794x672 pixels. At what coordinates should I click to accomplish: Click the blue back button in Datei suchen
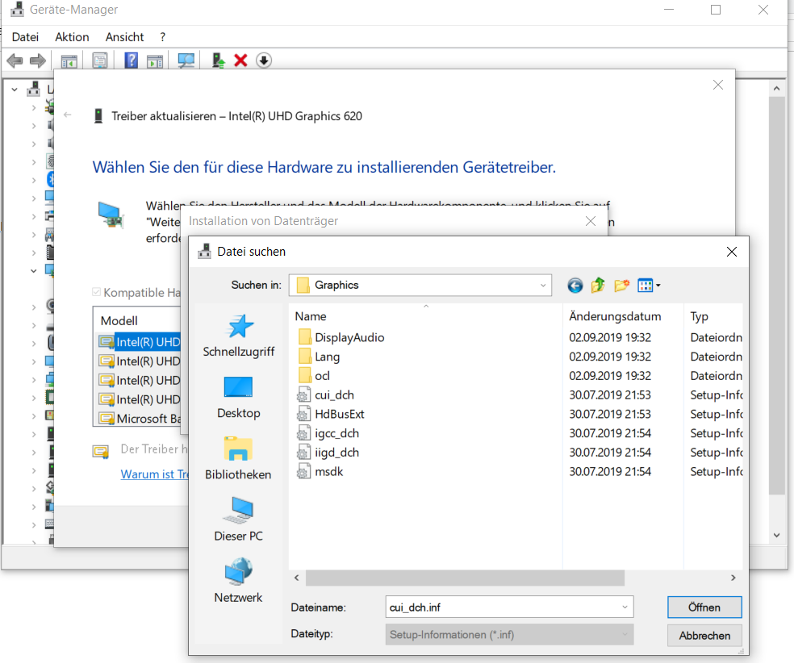click(x=575, y=286)
